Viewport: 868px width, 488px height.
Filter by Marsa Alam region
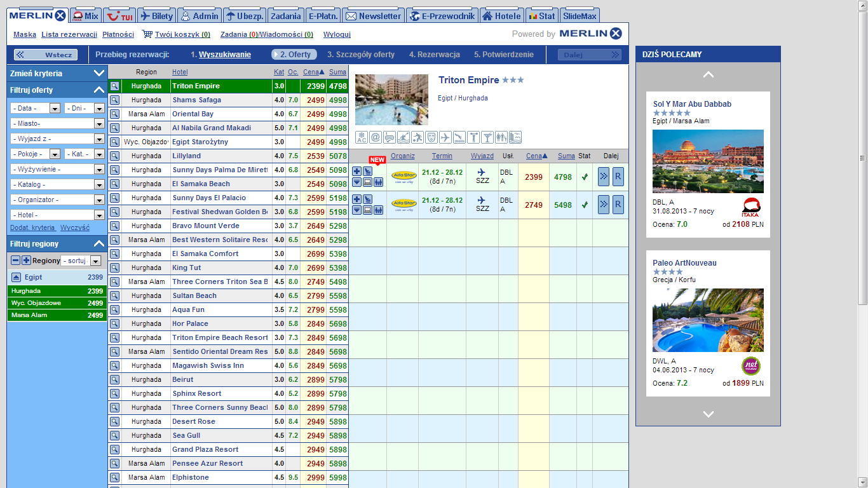pos(57,315)
